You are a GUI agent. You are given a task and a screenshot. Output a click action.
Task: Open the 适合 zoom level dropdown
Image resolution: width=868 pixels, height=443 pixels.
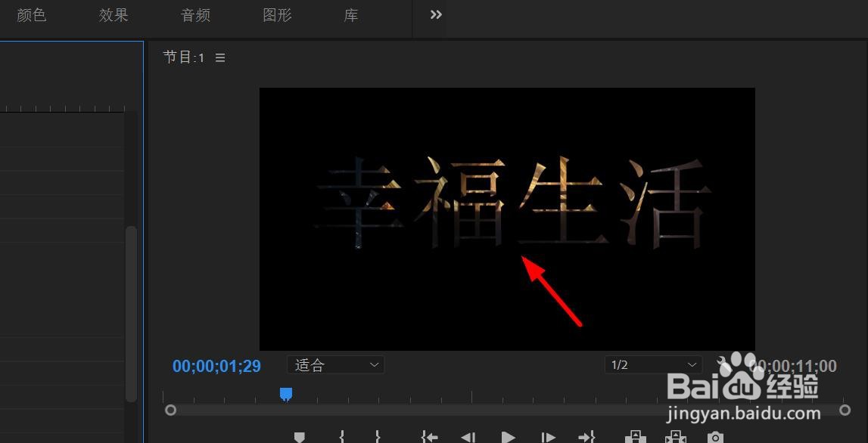335,364
